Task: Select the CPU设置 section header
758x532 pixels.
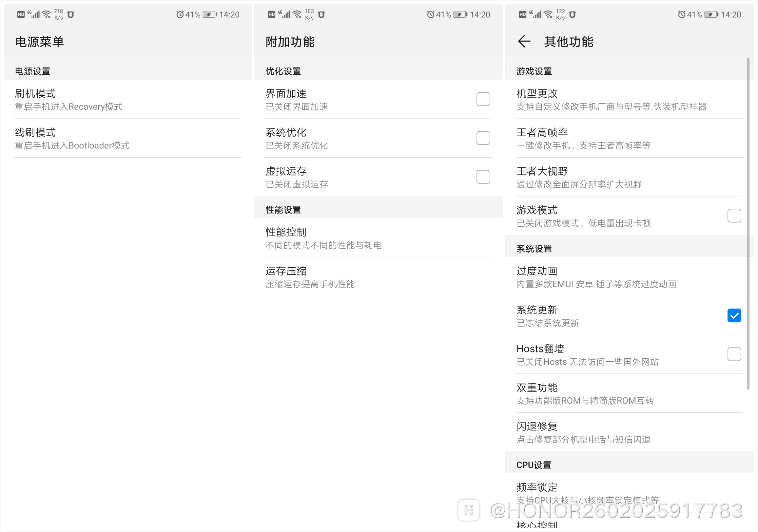Action: (534, 465)
